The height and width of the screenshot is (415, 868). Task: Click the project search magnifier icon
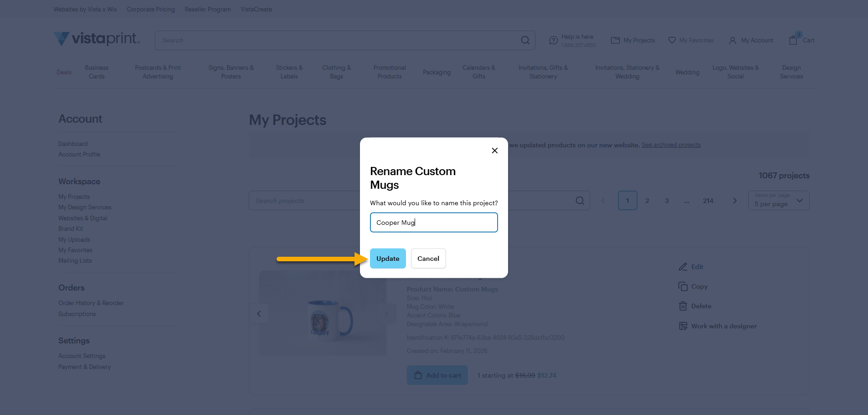pos(580,201)
